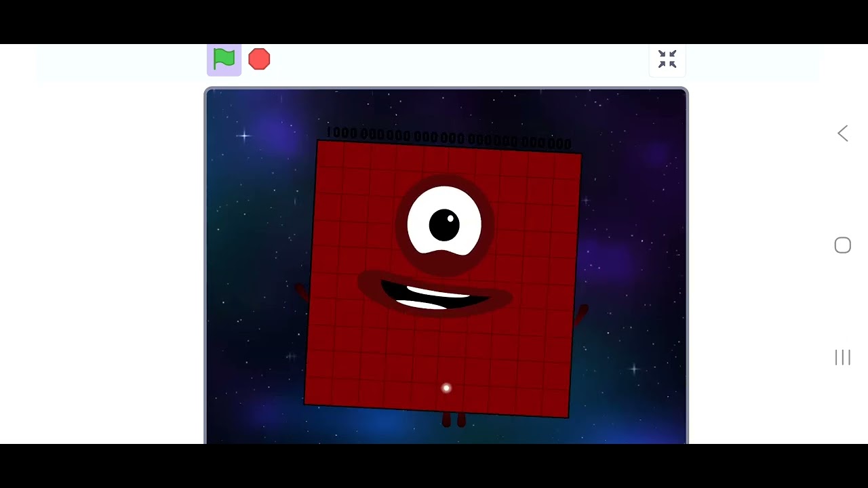Image resolution: width=868 pixels, height=488 pixels.
Task: Open recent apps with three-bar icon
Action: tap(842, 357)
